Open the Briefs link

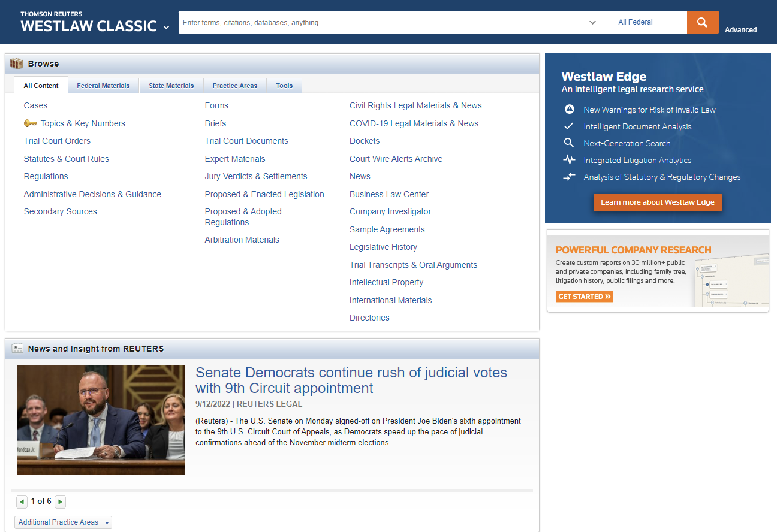(x=215, y=123)
